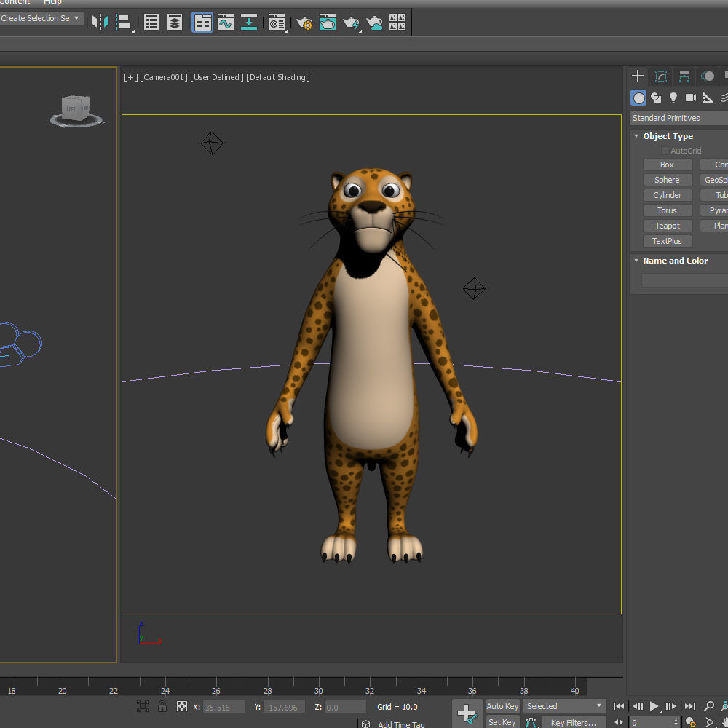The height and width of the screenshot is (728, 728).
Task: Toggle Isolate Selection icon
Action: coord(143,707)
